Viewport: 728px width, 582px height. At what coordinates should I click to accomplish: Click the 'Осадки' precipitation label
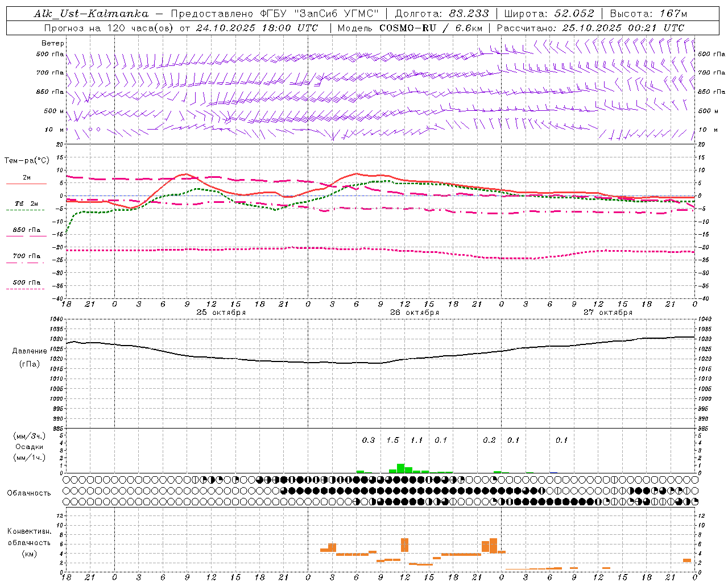pyautogui.click(x=30, y=447)
